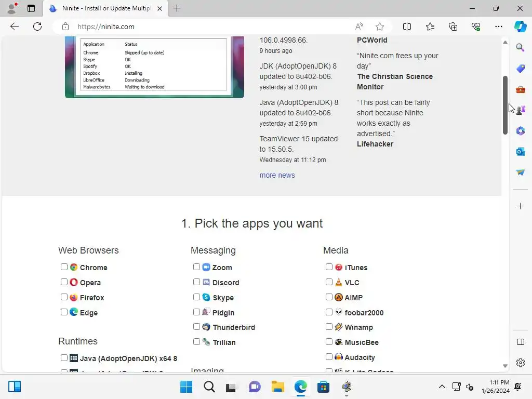Open a new browser tab
532x399 pixels.
[177, 8]
